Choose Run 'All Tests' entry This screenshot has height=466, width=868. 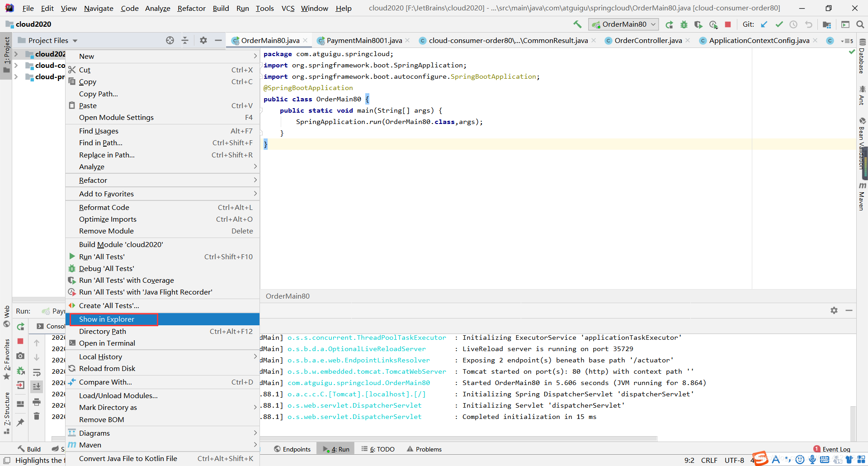[x=163, y=257]
